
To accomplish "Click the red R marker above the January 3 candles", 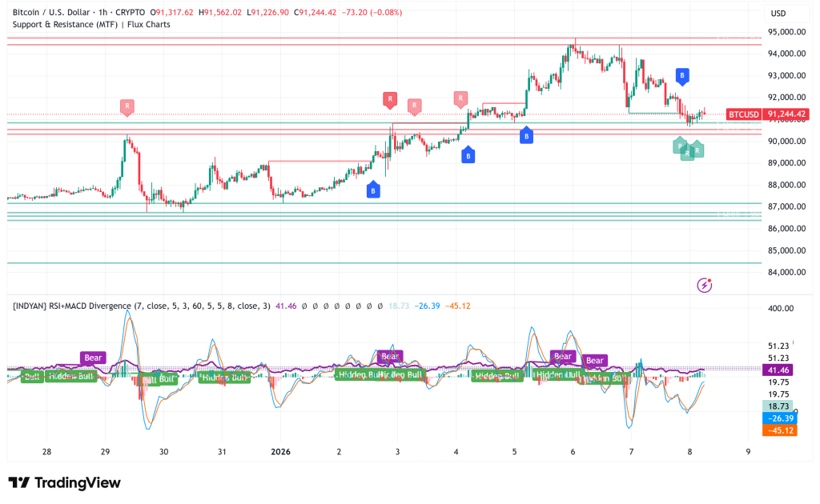I will coord(390,100).
